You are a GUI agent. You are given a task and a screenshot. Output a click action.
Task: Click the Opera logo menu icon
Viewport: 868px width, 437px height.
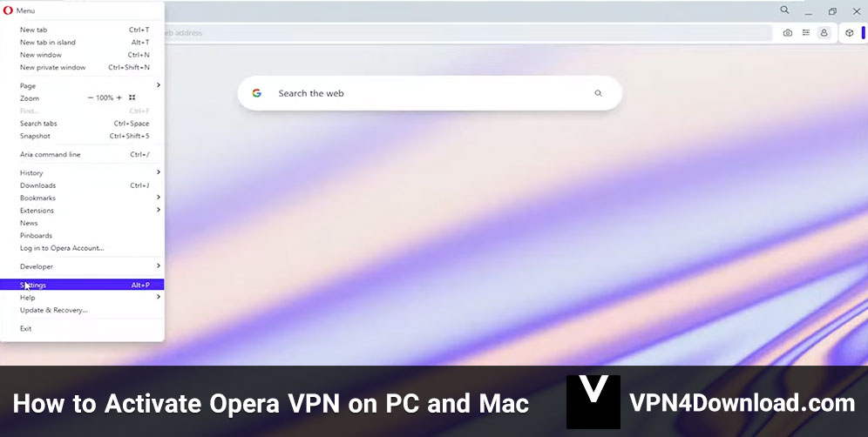(8, 10)
